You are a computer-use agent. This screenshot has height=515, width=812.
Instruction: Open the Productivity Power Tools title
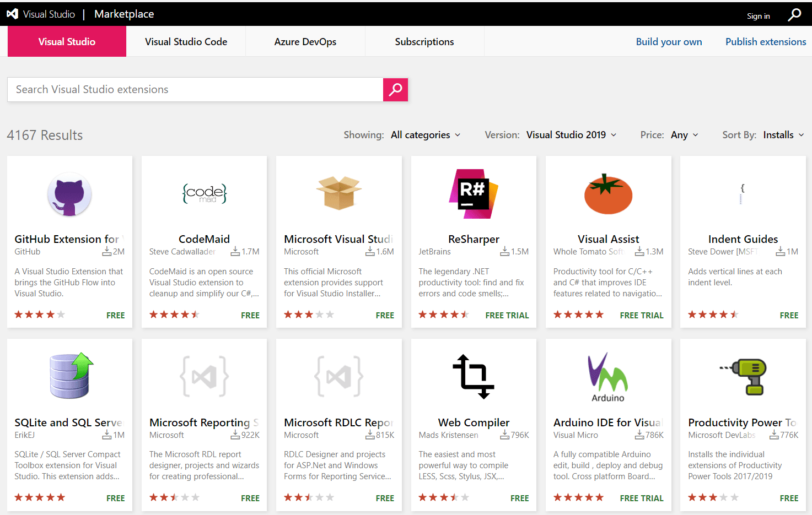tap(743, 422)
